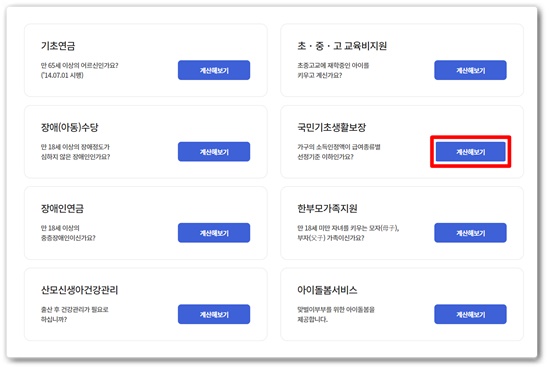Click the 아이돌봄서비스 heading

click(327, 290)
